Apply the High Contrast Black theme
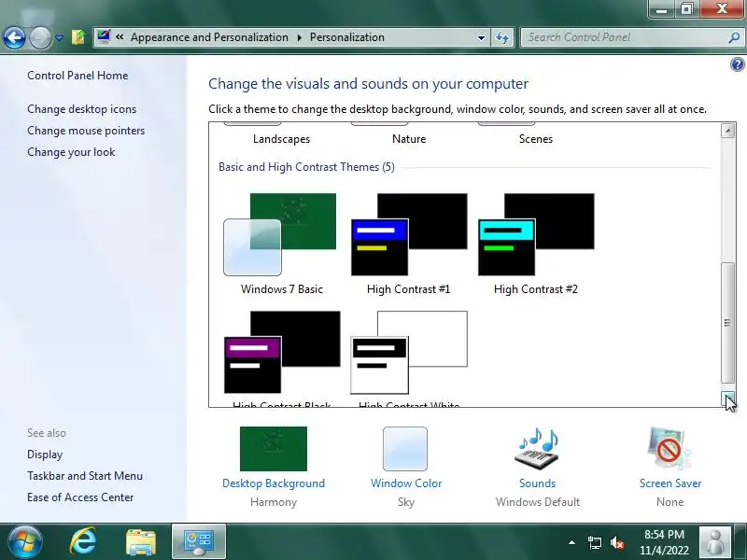The width and height of the screenshot is (747, 560). 282,353
